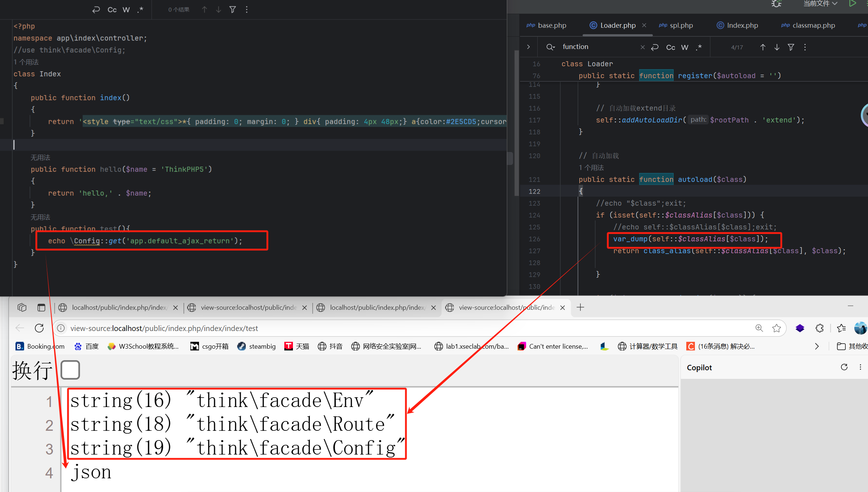Open the 当前文件 run configuration dropdown

pos(820,4)
